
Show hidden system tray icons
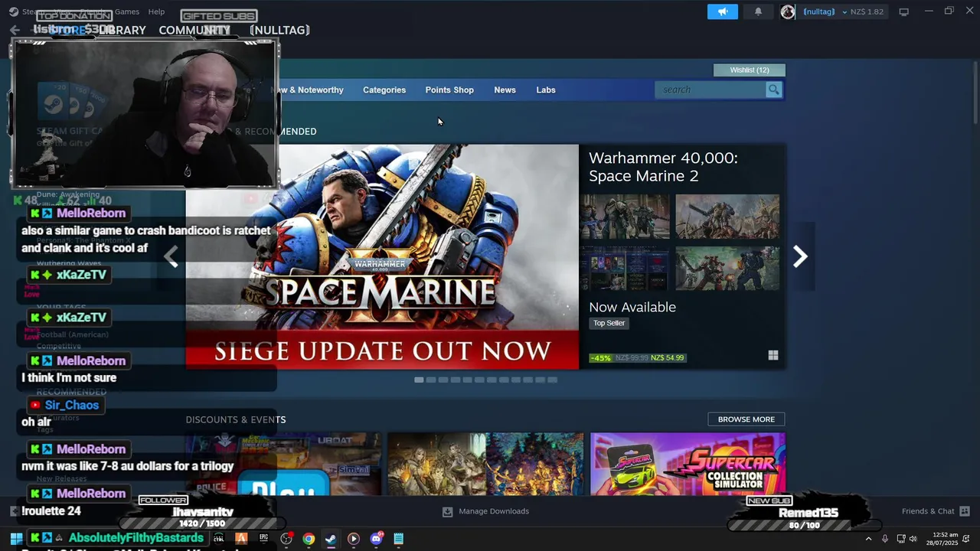click(x=868, y=539)
